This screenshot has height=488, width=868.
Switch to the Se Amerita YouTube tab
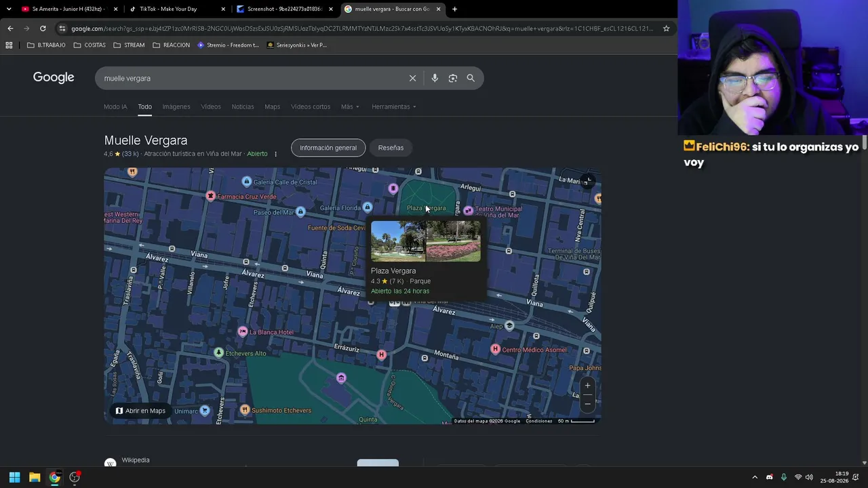(68, 9)
